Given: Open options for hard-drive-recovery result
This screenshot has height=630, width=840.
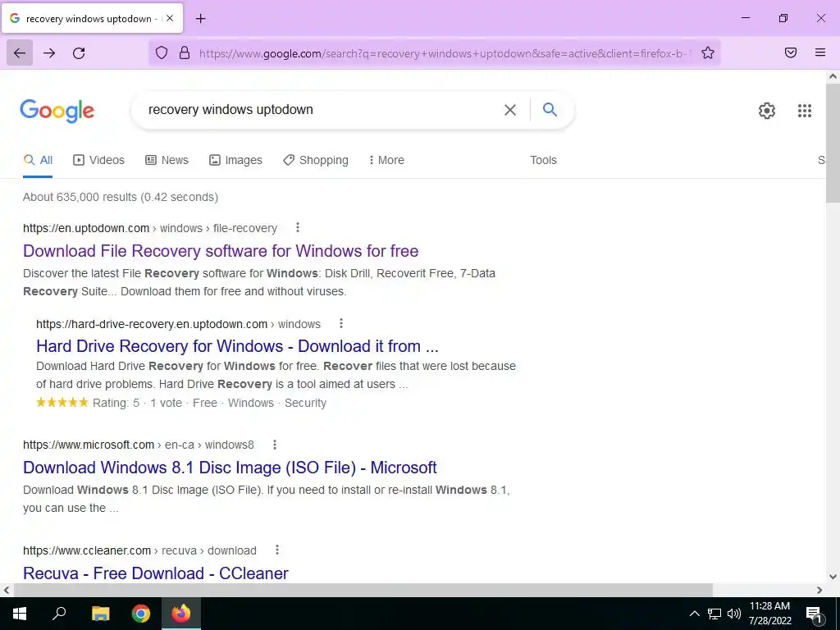Looking at the screenshot, I should [x=341, y=323].
